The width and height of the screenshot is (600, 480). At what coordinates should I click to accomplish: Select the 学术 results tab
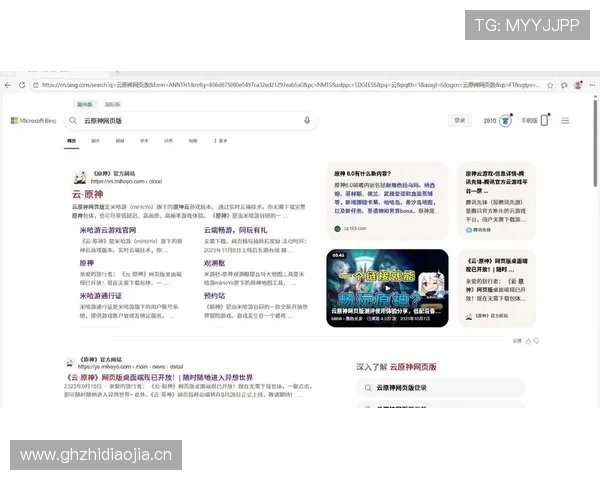pyautogui.click(x=144, y=141)
